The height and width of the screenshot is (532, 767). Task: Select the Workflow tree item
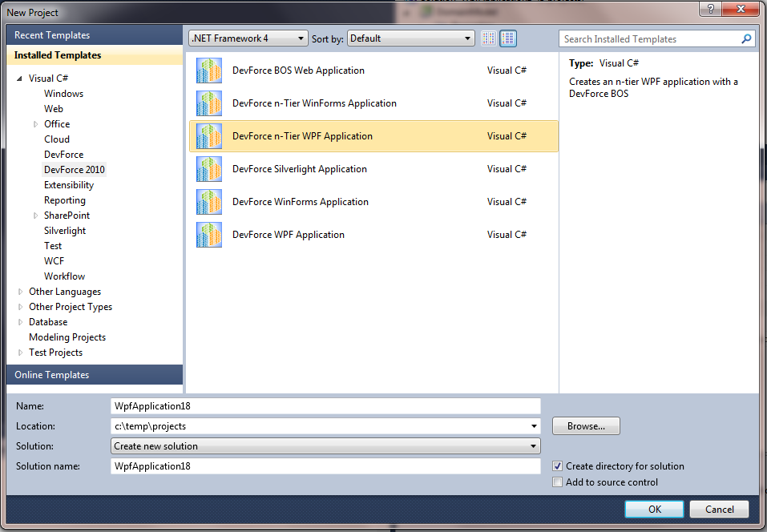tap(64, 276)
